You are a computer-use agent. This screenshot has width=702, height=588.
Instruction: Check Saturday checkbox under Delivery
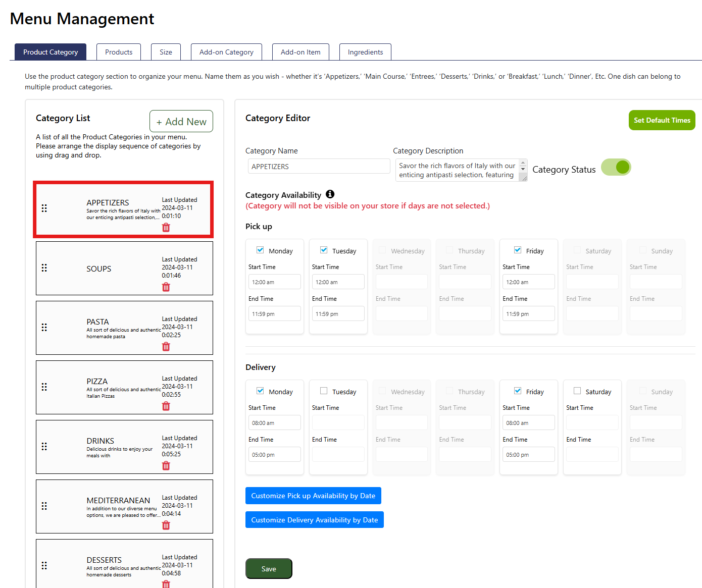[577, 391]
